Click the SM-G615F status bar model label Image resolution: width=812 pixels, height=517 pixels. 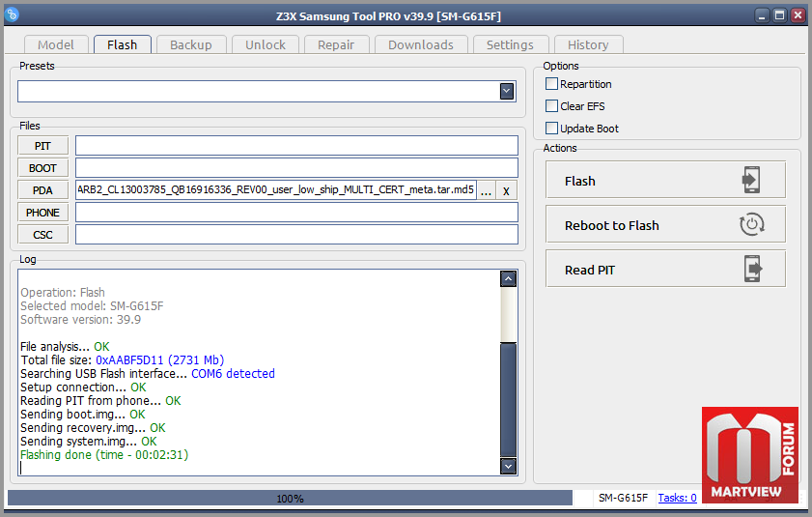pos(623,498)
